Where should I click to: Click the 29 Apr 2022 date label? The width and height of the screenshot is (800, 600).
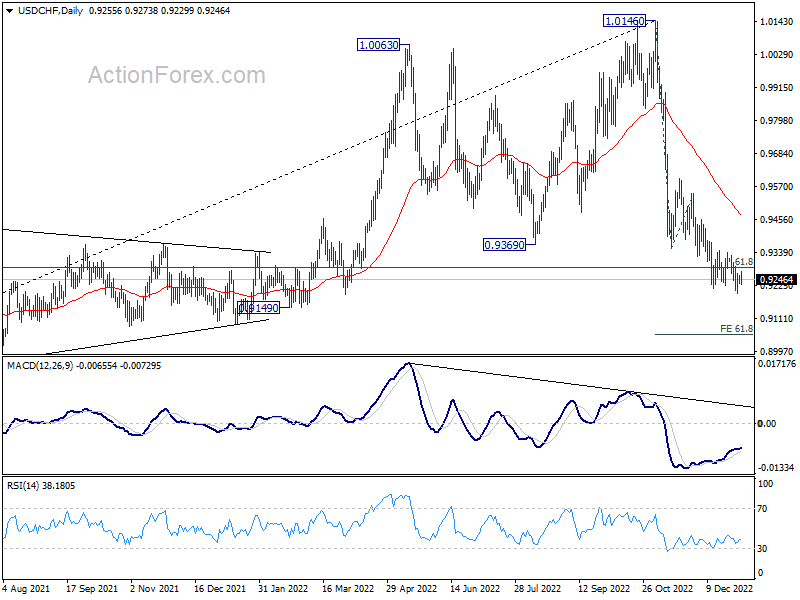point(412,589)
